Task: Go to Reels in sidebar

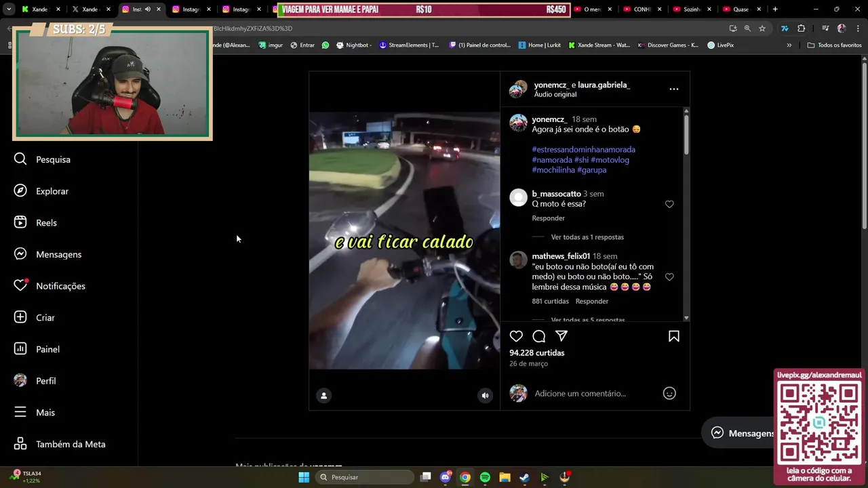Action: 35,223
